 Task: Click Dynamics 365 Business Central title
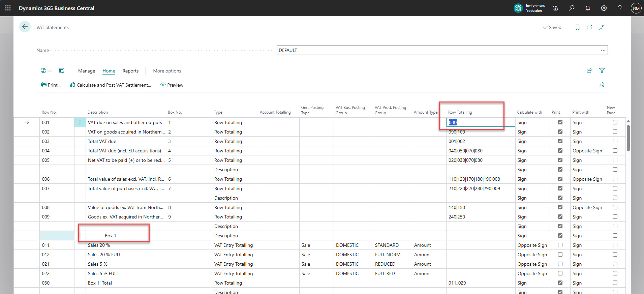57,8
